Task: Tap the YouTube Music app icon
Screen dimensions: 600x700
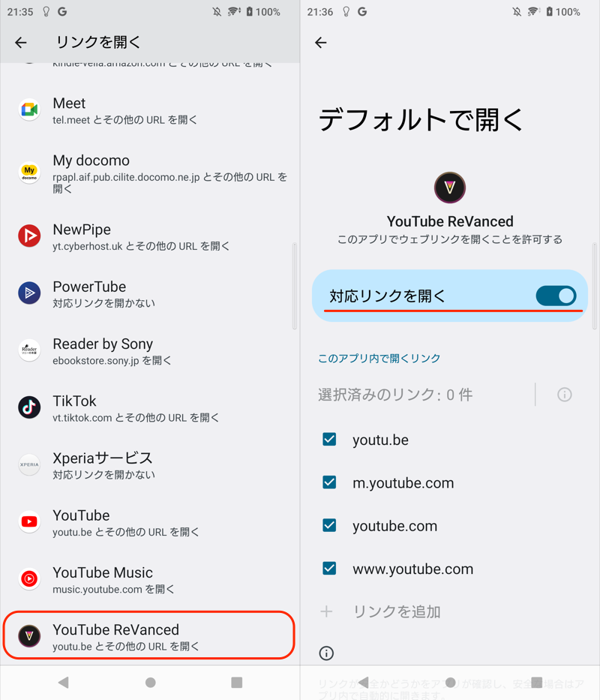Action: [29, 579]
